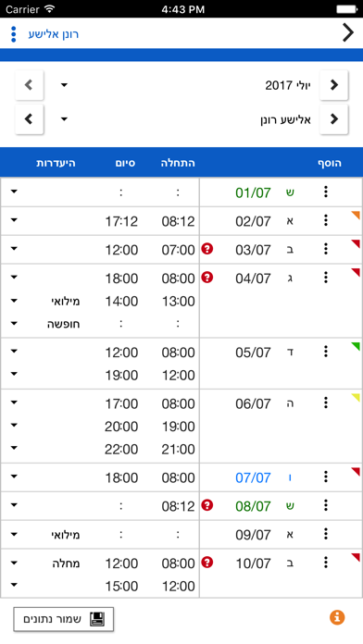This screenshot has height=644, width=363.
Task: Tap the red question mark on 08/07
Action: [207, 505]
